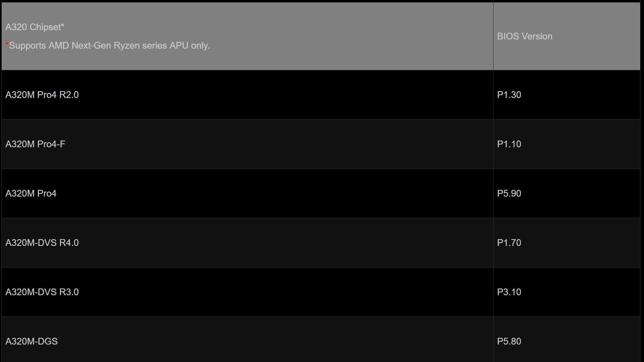Select the A320M Pro4 R2.0 model name
The height and width of the screenshot is (362, 644).
coord(42,95)
